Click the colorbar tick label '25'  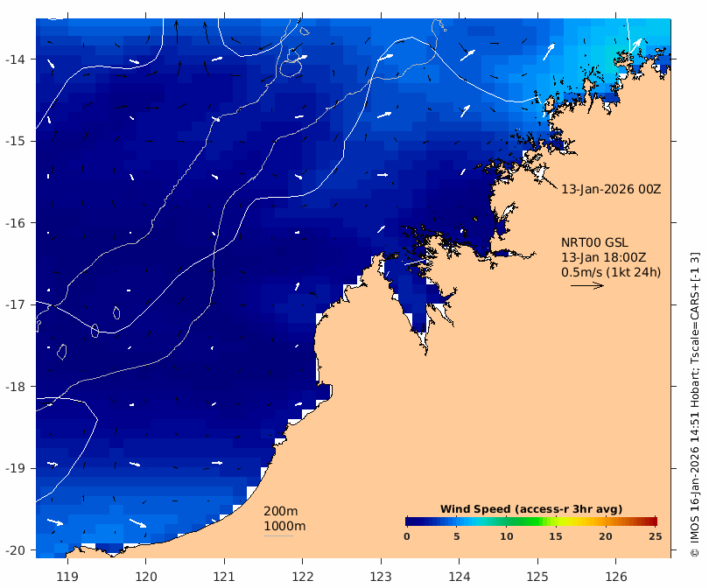pos(656,536)
